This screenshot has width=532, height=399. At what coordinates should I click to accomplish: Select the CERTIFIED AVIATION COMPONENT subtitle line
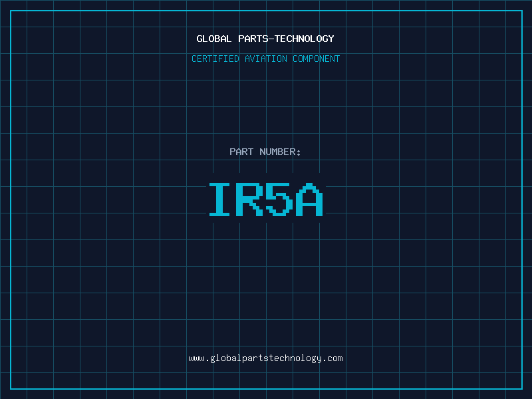pos(265,59)
